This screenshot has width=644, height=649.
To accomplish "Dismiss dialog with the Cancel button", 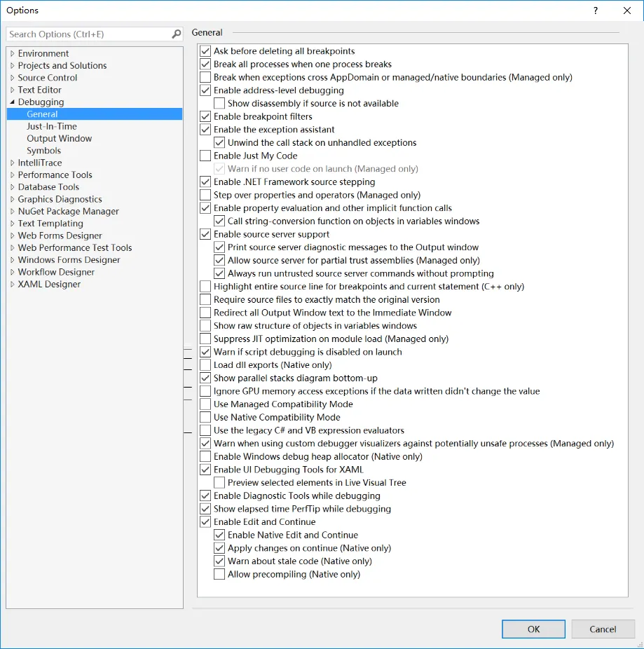I will pos(603,629).
